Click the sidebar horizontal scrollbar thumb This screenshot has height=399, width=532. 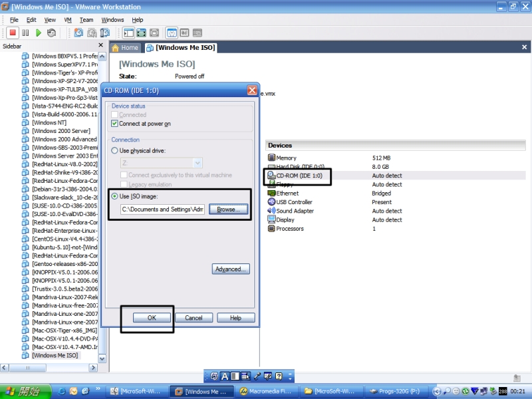pos(28,368)
